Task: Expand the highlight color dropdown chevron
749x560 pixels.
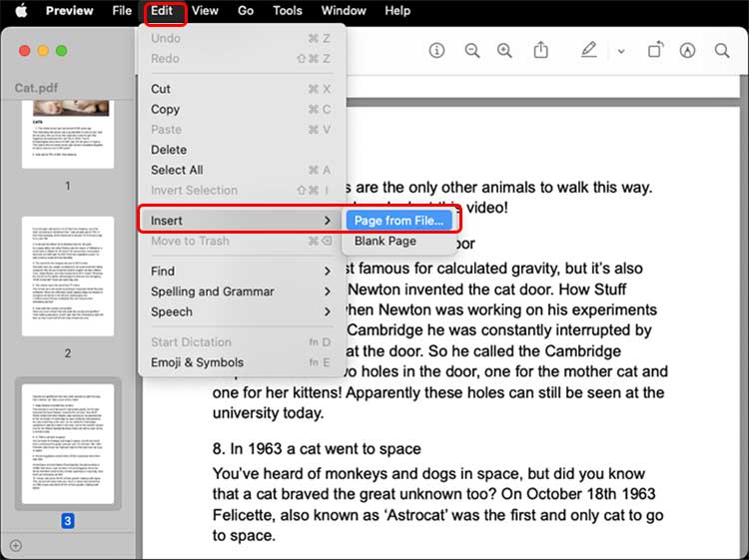Action: pos(621,51)
